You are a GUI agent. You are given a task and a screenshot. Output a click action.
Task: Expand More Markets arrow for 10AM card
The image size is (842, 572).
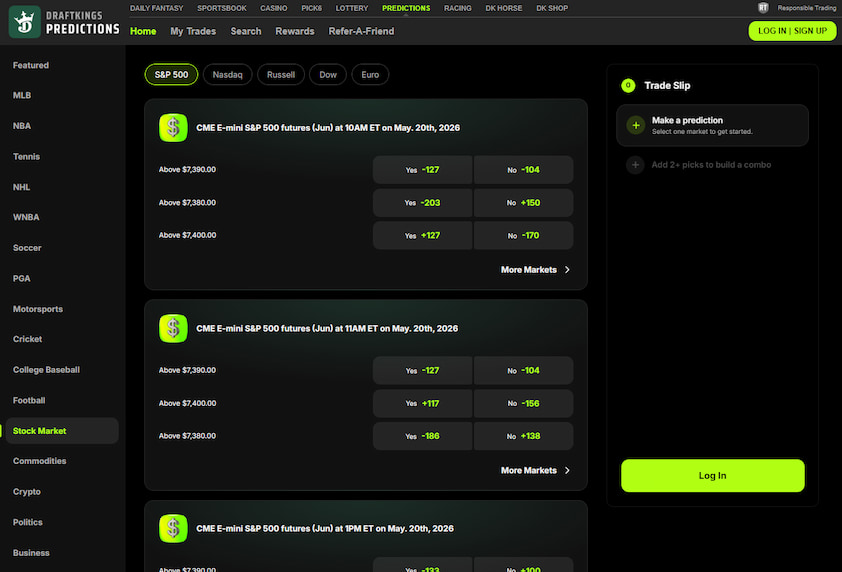567,270
